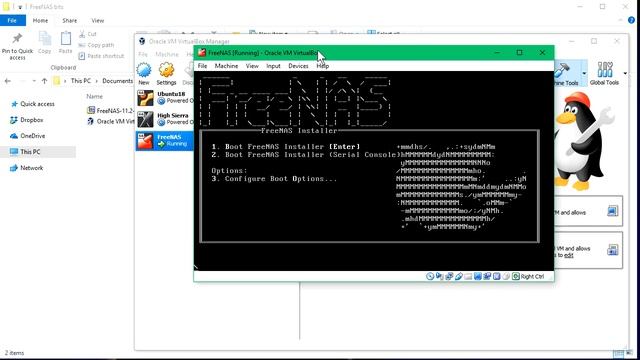The width and height of the screenshot is (640, 360).
Task: Open the network adapter indicator in status bar
Action: [449, 276]
